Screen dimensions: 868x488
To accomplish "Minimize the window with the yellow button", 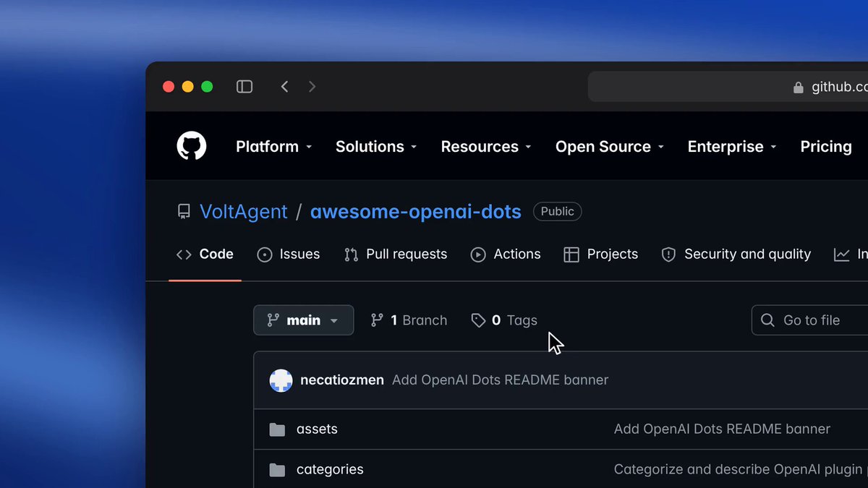I will tap(188, 87).
